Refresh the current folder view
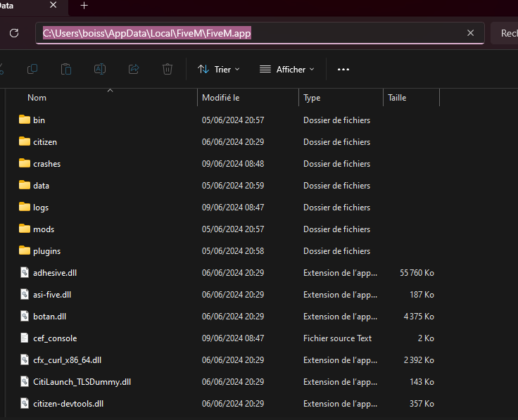The image size is (518, 420). (x=14, y=33)
